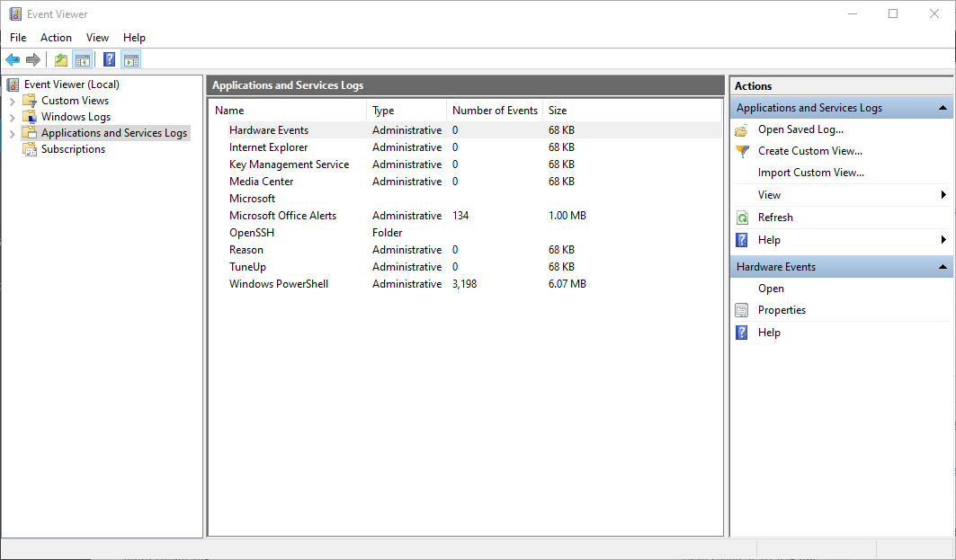
Task: Open the File menu
Action: pos(18,38)
